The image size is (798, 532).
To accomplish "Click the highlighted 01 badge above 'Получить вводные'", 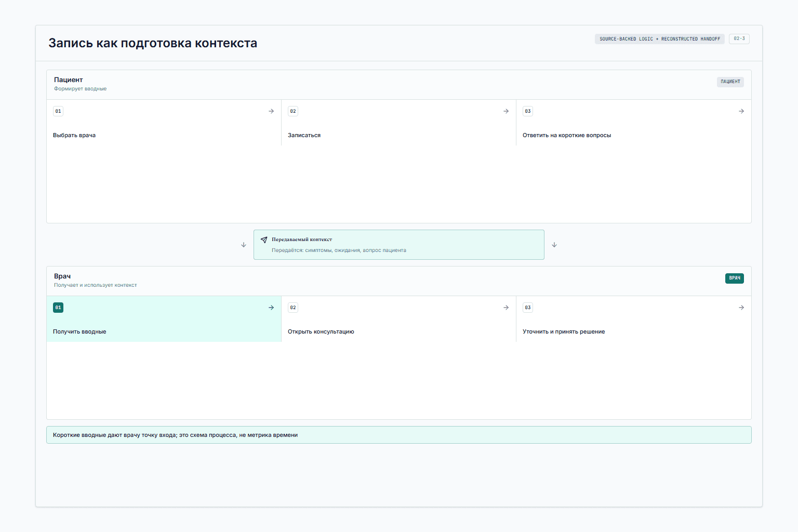I will point(58,308).
